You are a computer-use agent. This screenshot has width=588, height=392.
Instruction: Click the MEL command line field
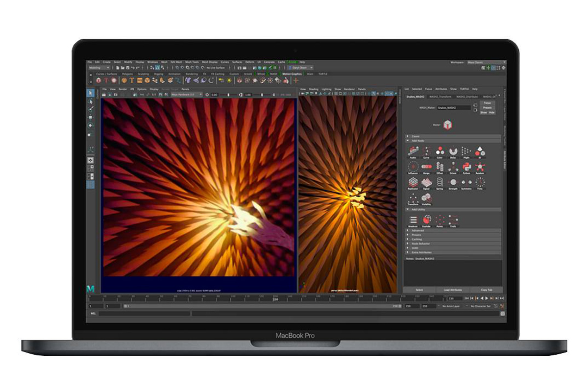145,314
